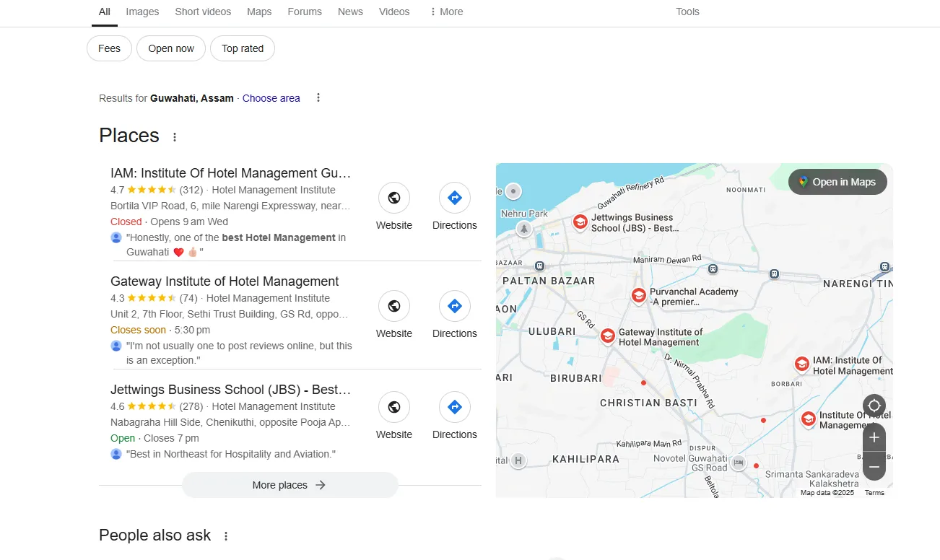The height and width of the screenshot is (560, 940).
Task: Open options menu next to Choose area
Action: [x=318, y=97]
